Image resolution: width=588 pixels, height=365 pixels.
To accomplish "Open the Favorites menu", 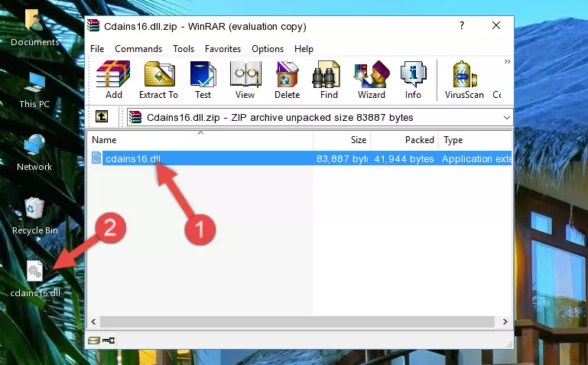I will 223,49.
